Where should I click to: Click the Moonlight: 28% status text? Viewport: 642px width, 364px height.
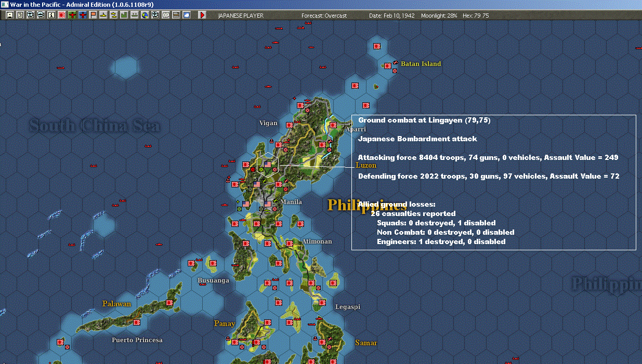[439, 16]
